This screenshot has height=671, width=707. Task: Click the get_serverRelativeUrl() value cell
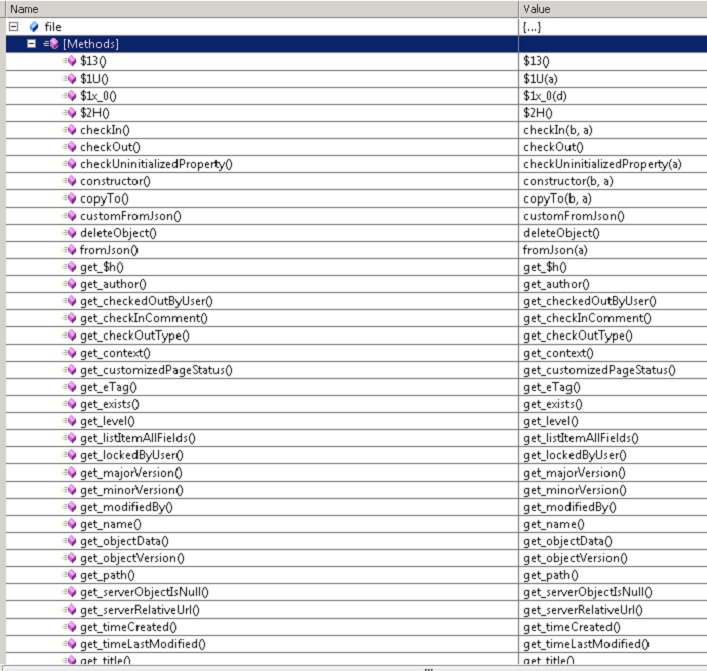point(613,610)
